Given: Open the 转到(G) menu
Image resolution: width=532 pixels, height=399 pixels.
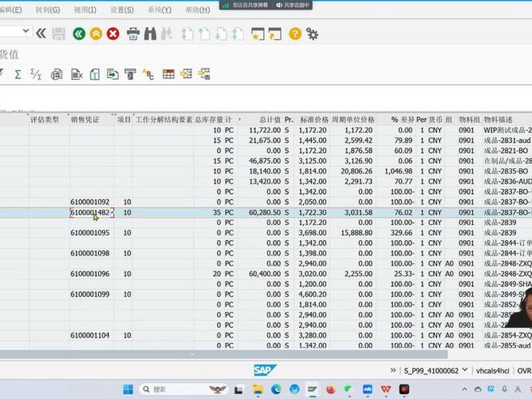Looking at the screenshot, I should [47, 10].
